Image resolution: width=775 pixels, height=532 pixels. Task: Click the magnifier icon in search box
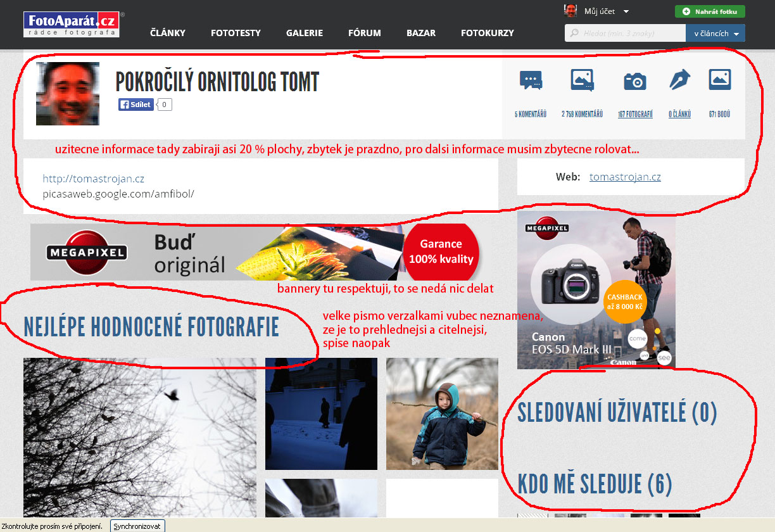(x=574, y=33)
